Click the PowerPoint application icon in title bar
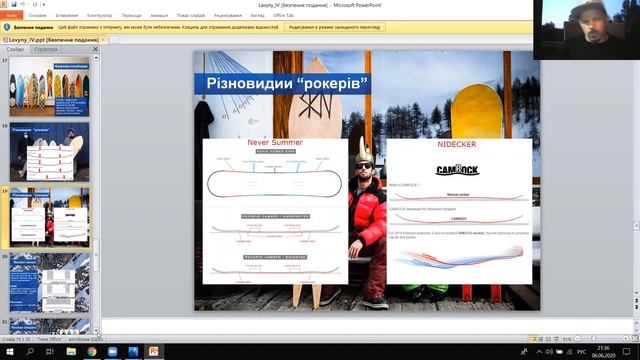The width and height of the screenshot is (640, 360). (4, 4)
